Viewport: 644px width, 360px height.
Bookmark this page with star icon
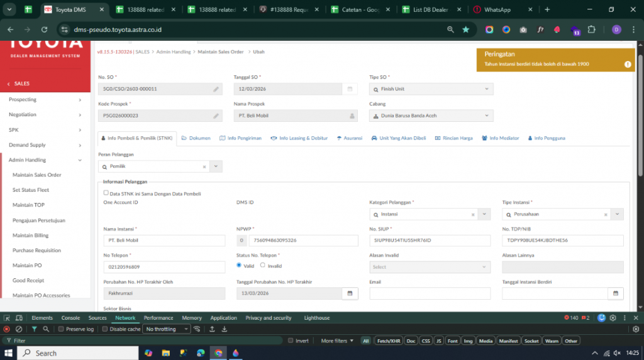coord(465,30)
